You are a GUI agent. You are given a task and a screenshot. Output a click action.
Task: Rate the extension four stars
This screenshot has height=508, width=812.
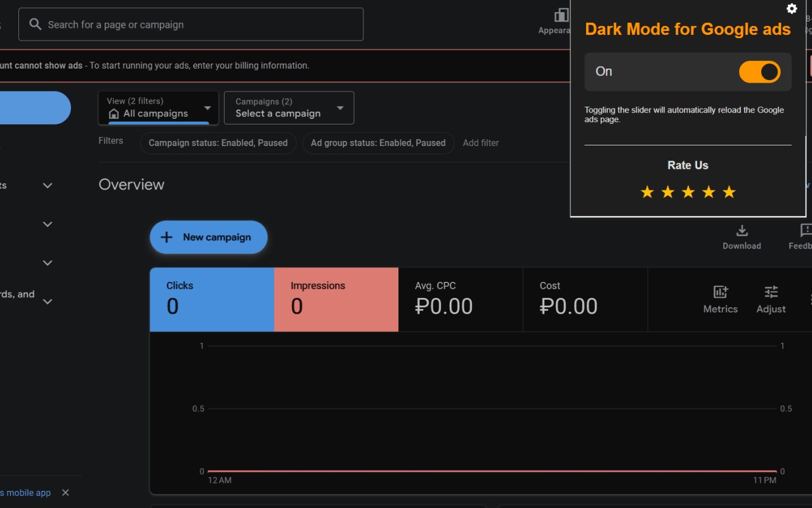(709, 192)
